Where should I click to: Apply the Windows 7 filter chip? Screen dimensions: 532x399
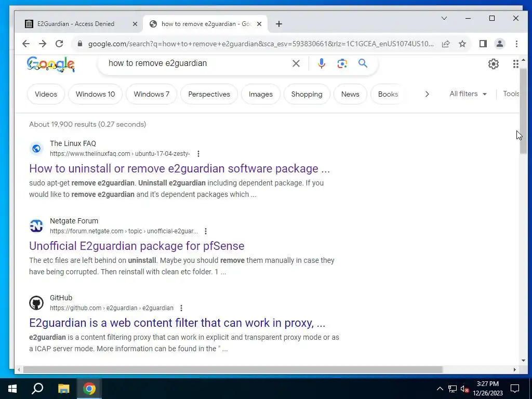point(151,94)
